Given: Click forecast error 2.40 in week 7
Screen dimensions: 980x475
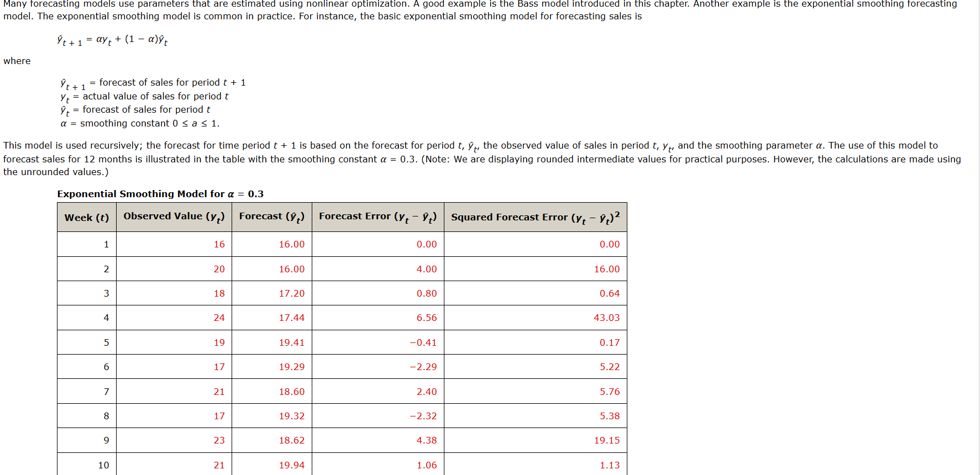Looking at the screenshot, I should point(427,392).
